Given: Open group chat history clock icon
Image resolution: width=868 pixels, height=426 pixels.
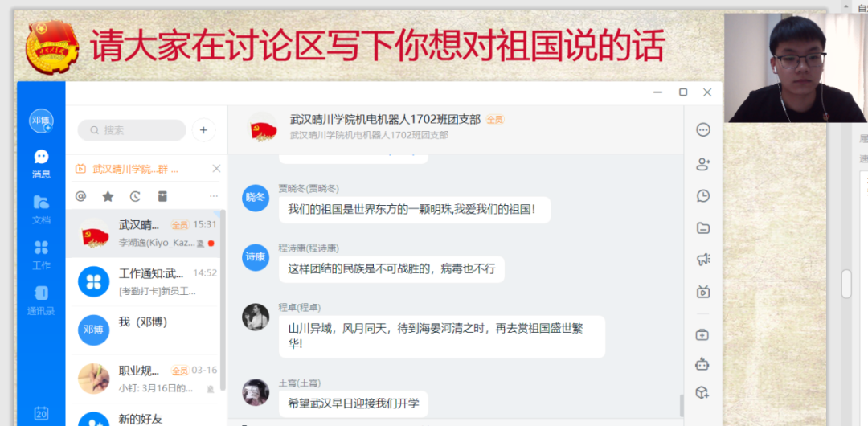Looking at the screenshot, I should (x=703, y=195).
